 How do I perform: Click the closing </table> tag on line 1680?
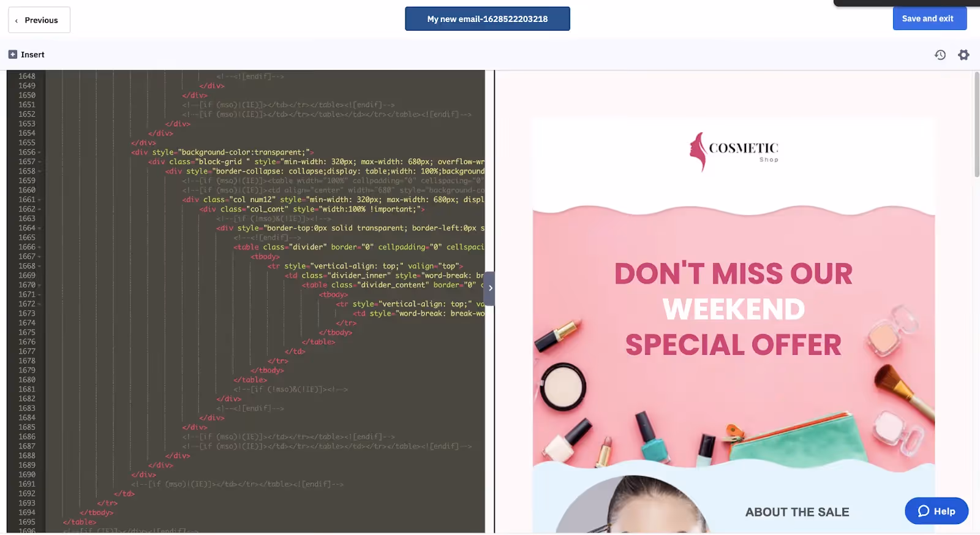[x=251, y=380]
